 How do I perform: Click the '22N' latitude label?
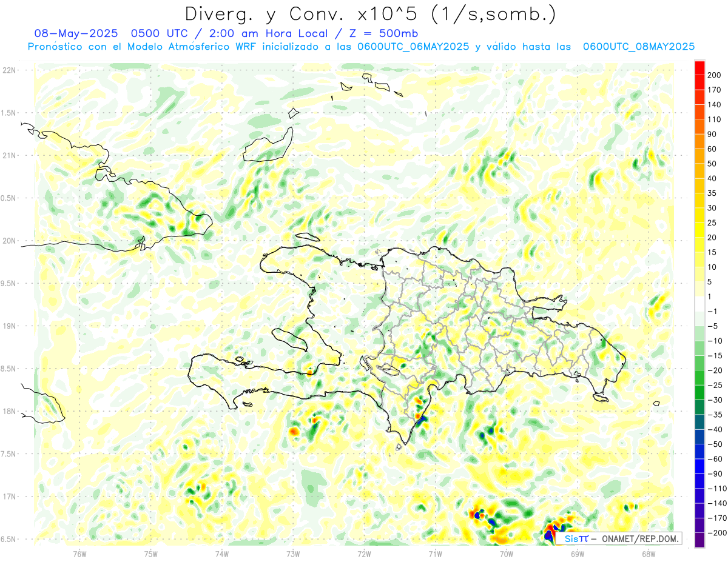click(8, 70)
